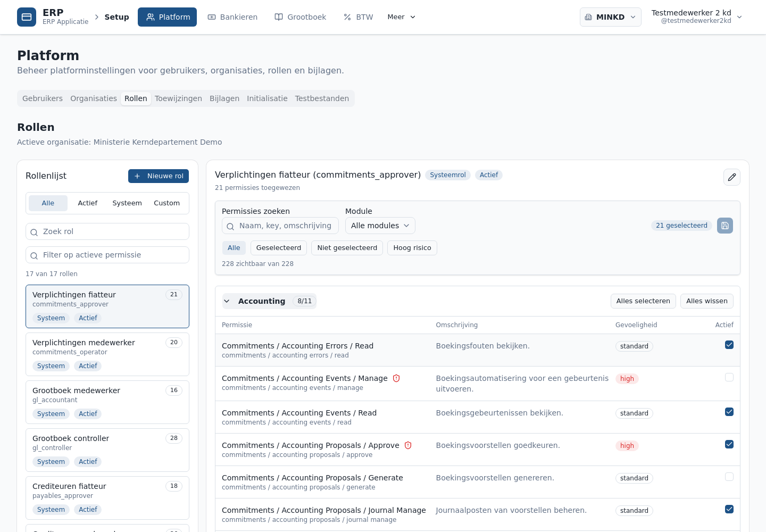The width and height of the screenshot is (766, 532).
Task: Click the building icon in MINKD selector
Action: click(588, 17)
